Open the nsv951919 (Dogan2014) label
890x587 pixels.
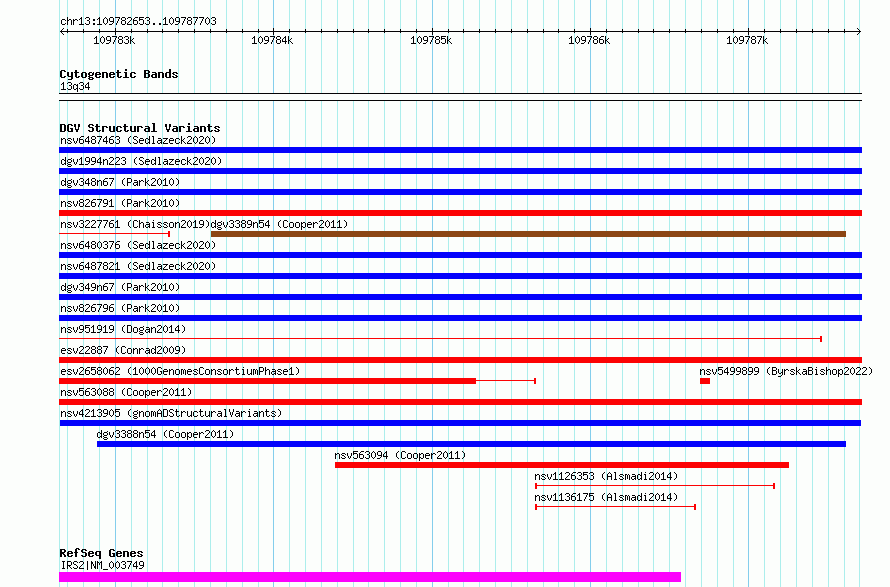point(123,329)
